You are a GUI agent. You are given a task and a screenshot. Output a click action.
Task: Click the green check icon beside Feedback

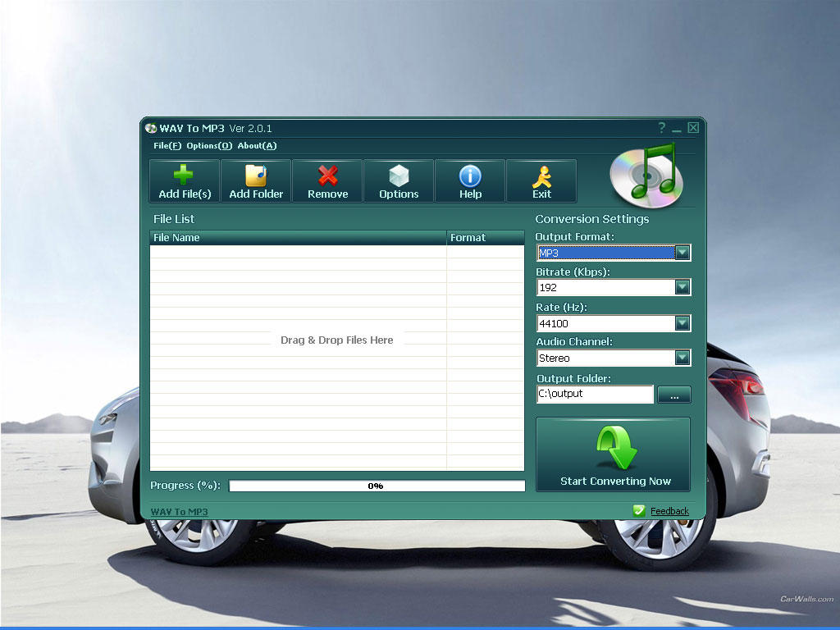[639, 510]
